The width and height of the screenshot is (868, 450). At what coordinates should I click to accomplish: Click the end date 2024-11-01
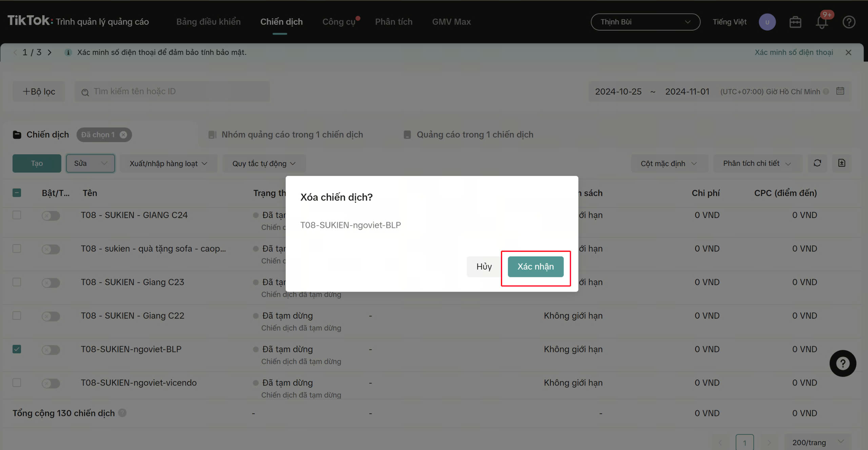(687, 92)
